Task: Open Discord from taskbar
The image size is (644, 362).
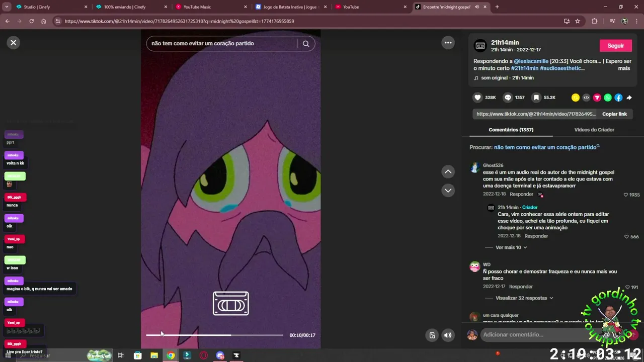Action: coord(220,355)
